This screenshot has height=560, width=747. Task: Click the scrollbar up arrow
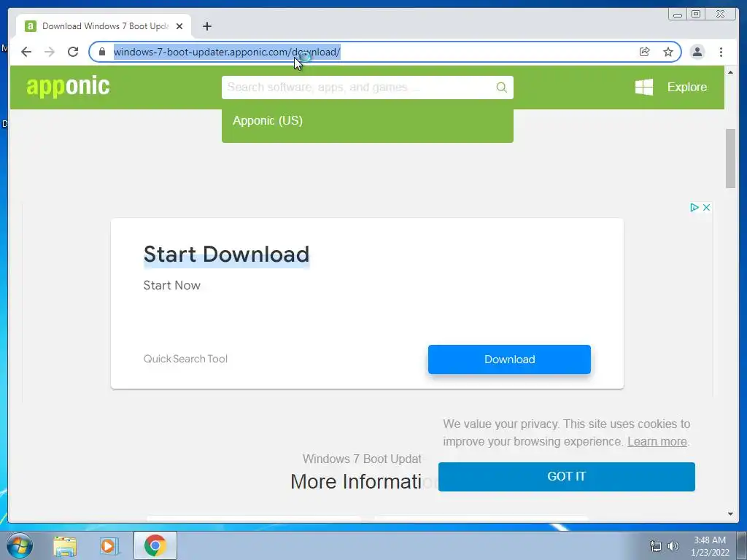pyautogui.click(x=730, y=72)
